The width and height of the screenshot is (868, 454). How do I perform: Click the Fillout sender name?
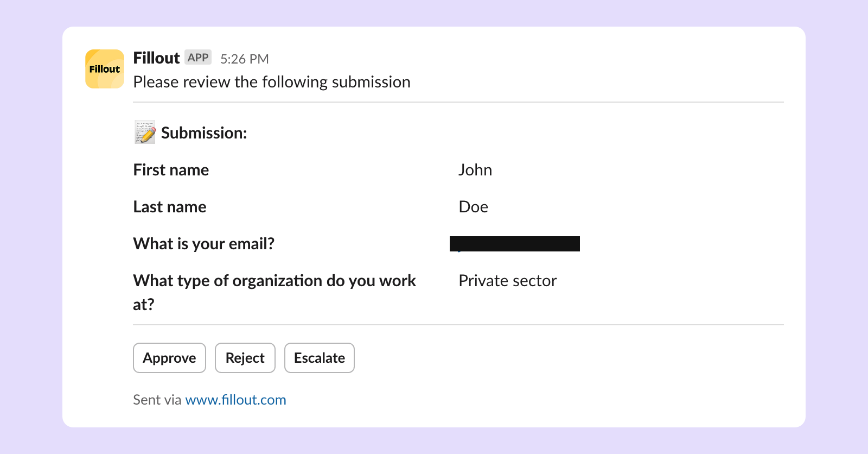coord(156,58)
